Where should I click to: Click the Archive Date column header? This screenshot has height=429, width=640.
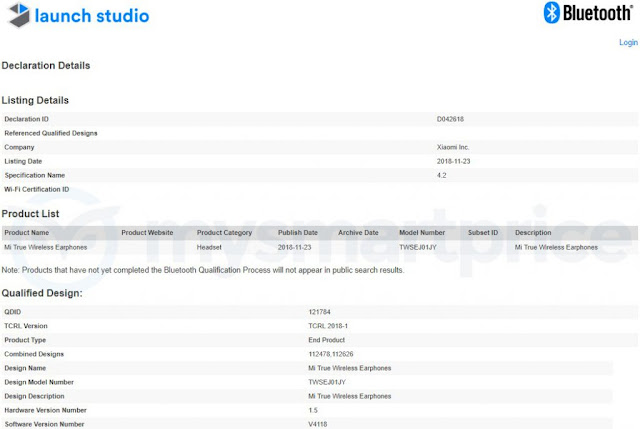(358, 233)
